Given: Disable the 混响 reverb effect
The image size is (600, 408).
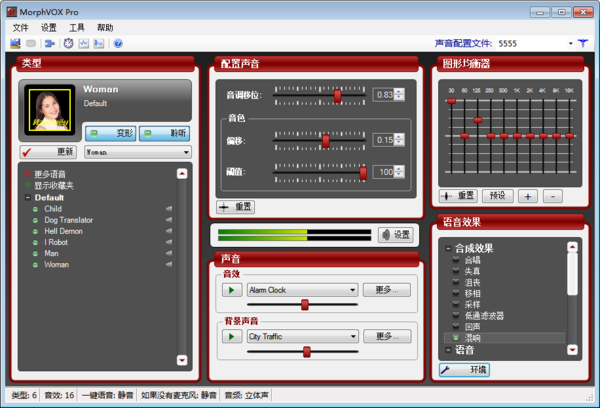Looking at the screenshot, I should click(456, 338).
